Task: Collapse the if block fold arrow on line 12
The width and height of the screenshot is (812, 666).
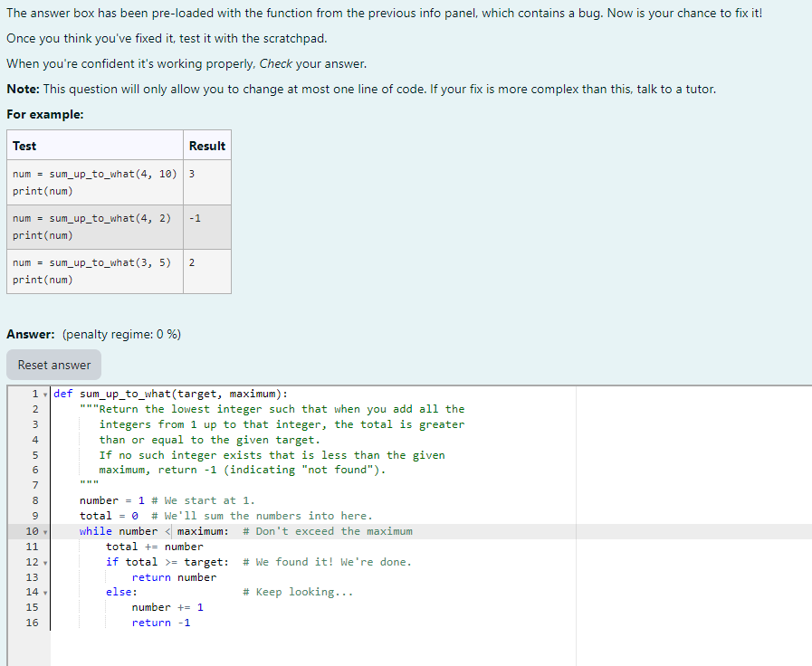Action: click(45, 563)
